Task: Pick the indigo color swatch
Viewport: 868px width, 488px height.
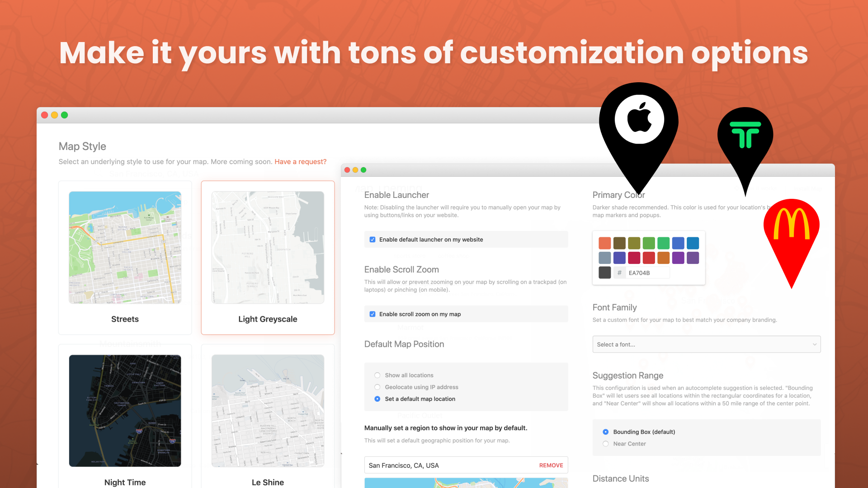Action: (x=619, y=258)
